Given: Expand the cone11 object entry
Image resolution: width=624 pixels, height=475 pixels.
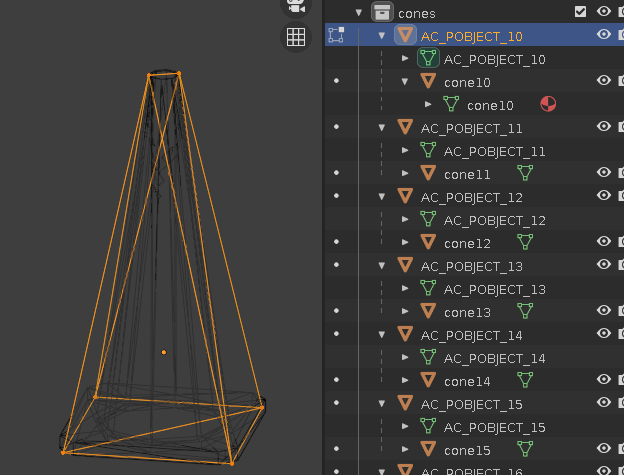Looking at the screenshot, I should coord(405,174).
